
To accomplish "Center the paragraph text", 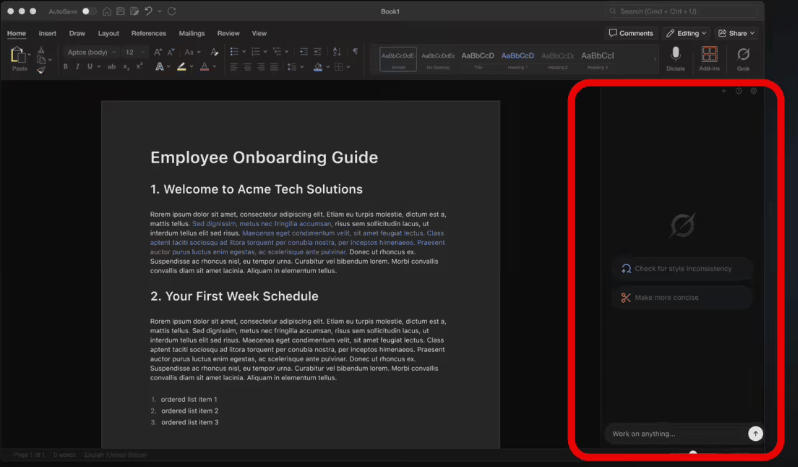I will [247, 67].
